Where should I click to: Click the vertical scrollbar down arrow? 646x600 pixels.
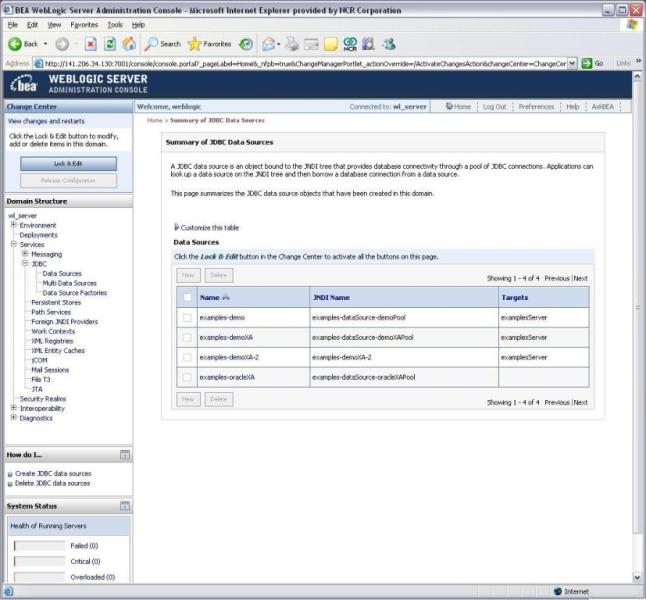point(637,577)
